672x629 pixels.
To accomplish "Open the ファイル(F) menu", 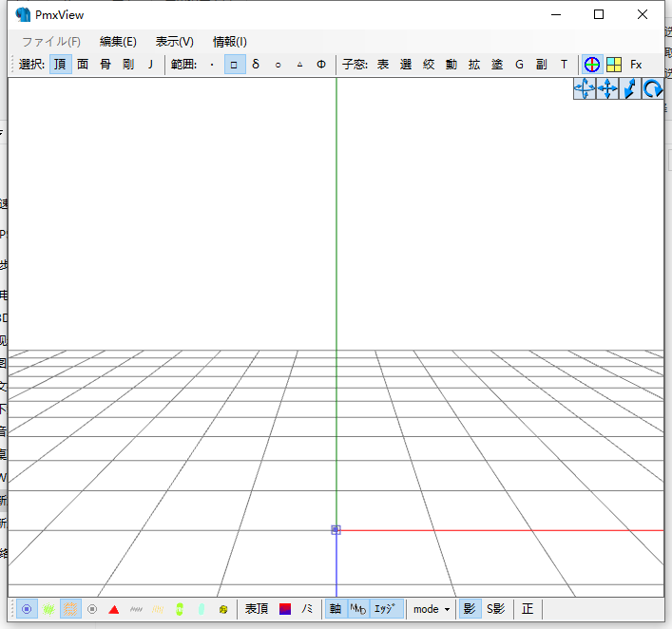I will (51, 42).
